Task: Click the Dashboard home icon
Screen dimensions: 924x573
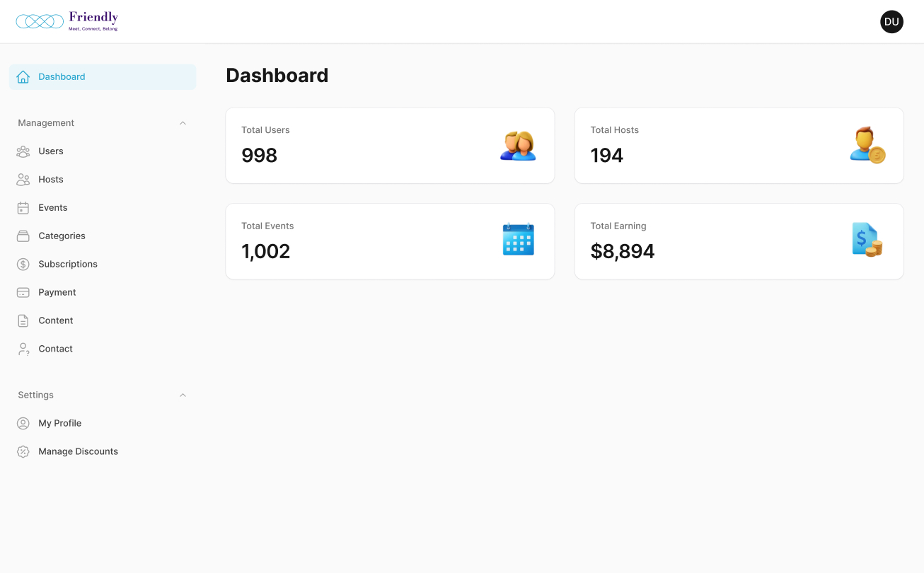Action: [x=23, y=77]
